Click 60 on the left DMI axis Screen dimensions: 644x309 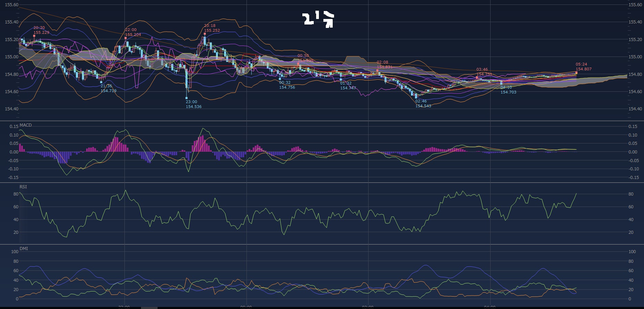16,270
